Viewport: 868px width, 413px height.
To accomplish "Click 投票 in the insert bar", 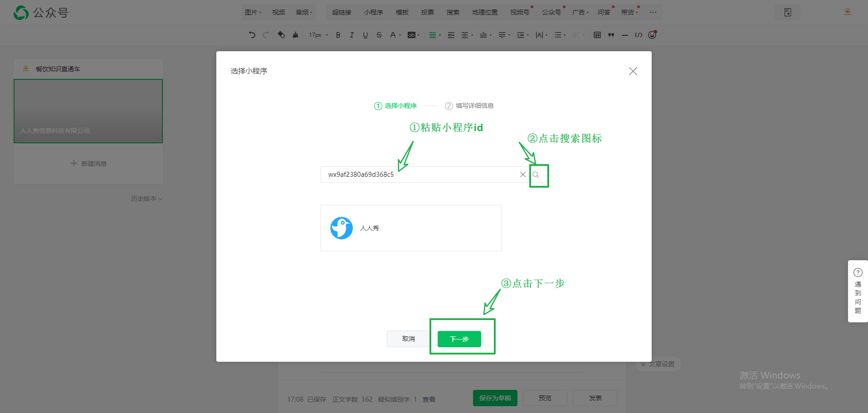I will (427, 12).
